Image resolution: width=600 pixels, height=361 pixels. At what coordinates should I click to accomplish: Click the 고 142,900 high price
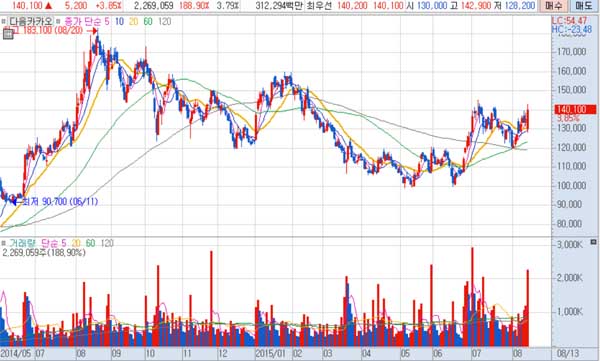coord(470,6)
